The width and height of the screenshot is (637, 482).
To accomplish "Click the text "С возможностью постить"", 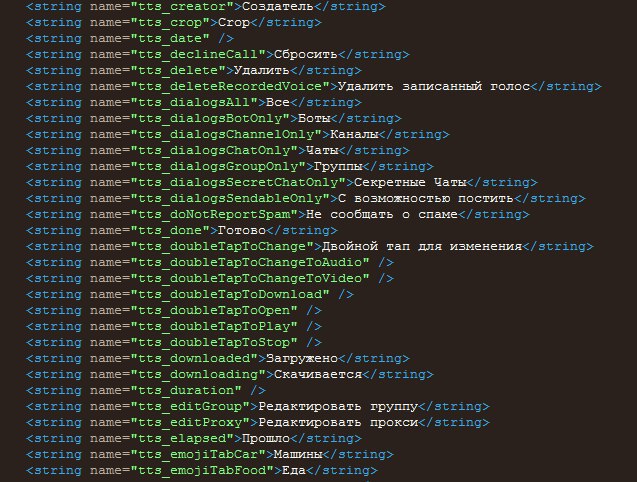I will [426, 199].
